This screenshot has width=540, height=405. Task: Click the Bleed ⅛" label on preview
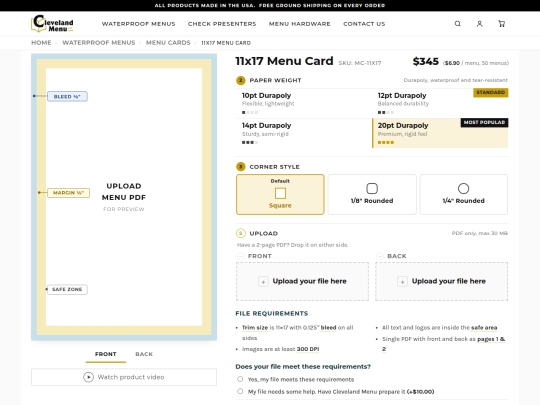(x=67, y=96)
